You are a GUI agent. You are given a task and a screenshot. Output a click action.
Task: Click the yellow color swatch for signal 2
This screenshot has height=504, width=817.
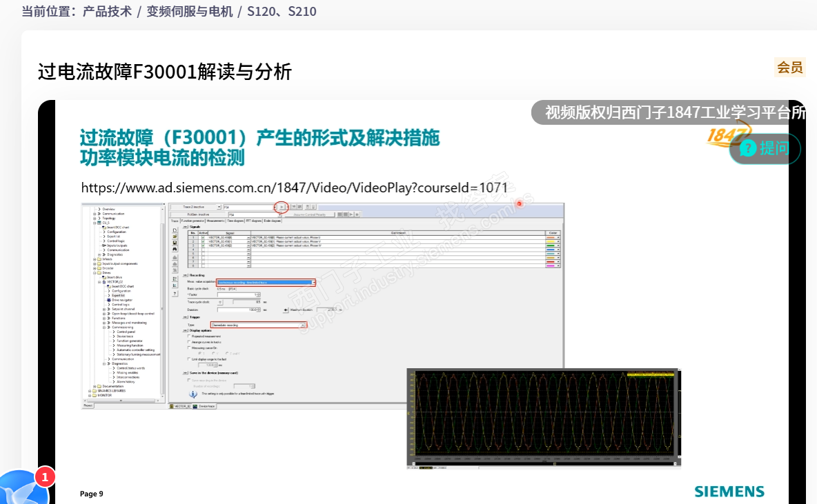coord(550,241)
